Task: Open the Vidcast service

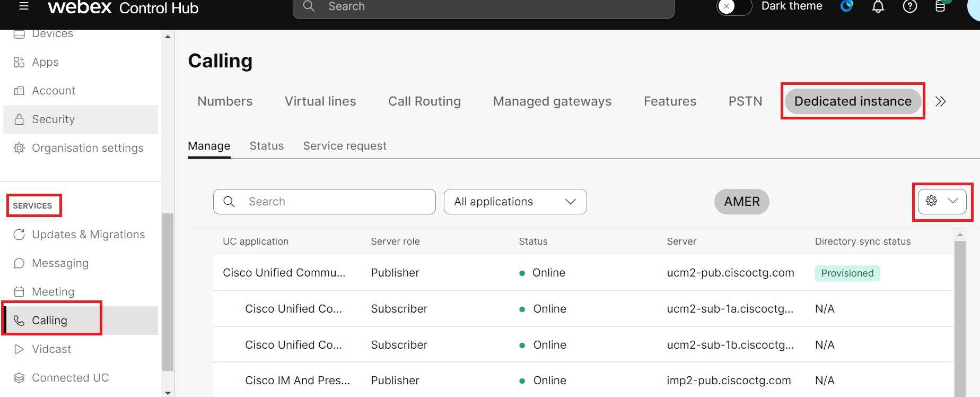Action: click(x=51, y=349)
